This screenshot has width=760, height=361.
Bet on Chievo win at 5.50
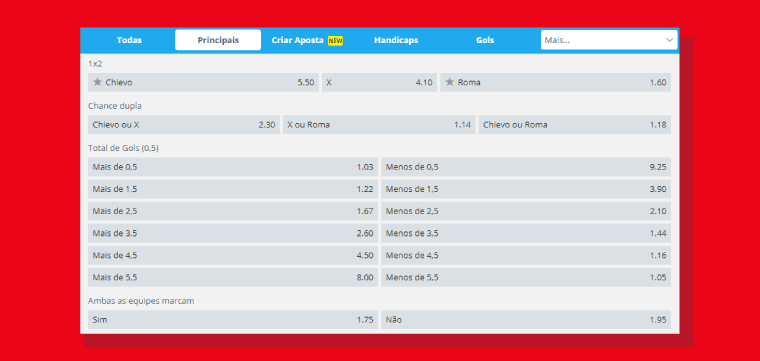pos(203,82)
